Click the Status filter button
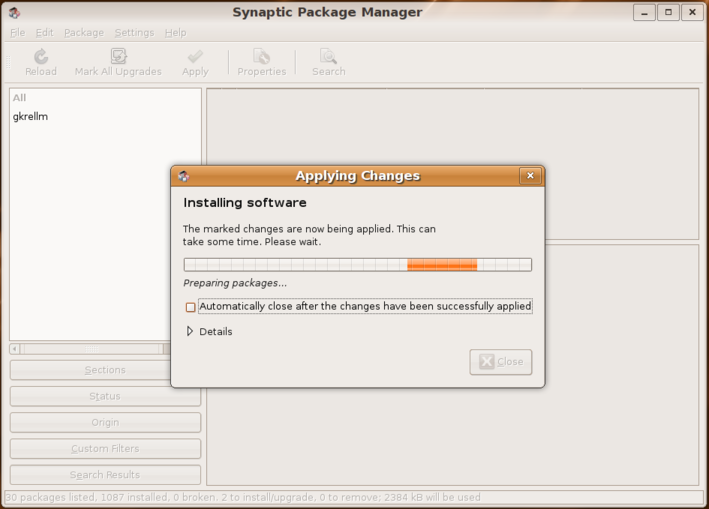The width and height of the screenshot is (709, 509). pyautogui.click(x=105, y=396)
